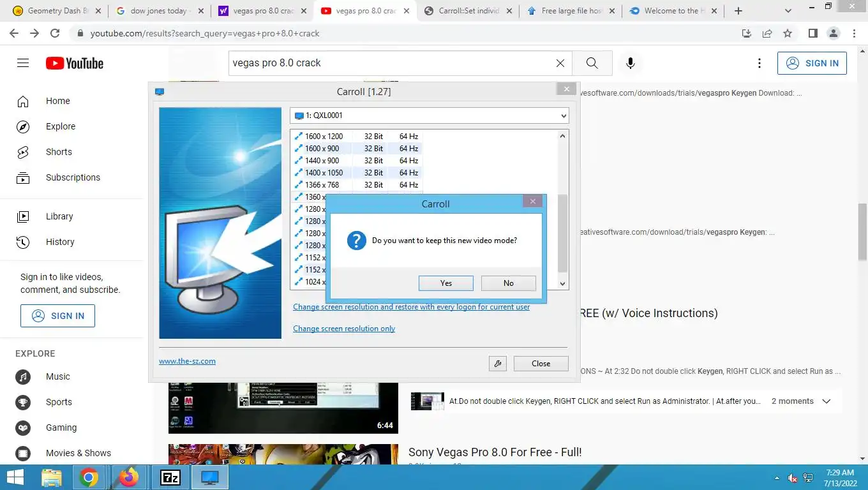Open YouTube hamburger guide menu

pyautogui.click(x=23, y=63)
